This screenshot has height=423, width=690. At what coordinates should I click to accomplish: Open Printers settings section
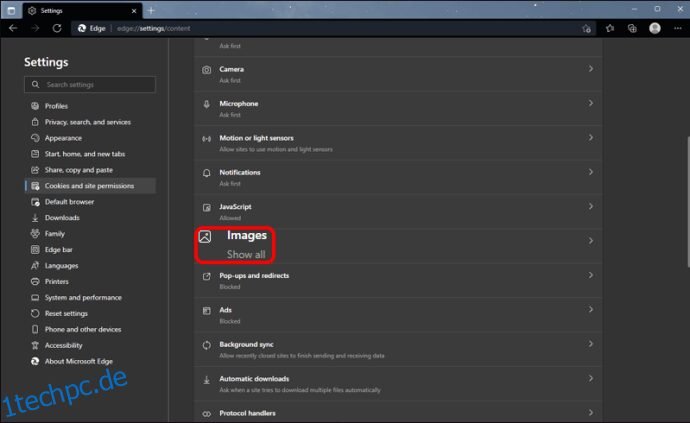90,281
